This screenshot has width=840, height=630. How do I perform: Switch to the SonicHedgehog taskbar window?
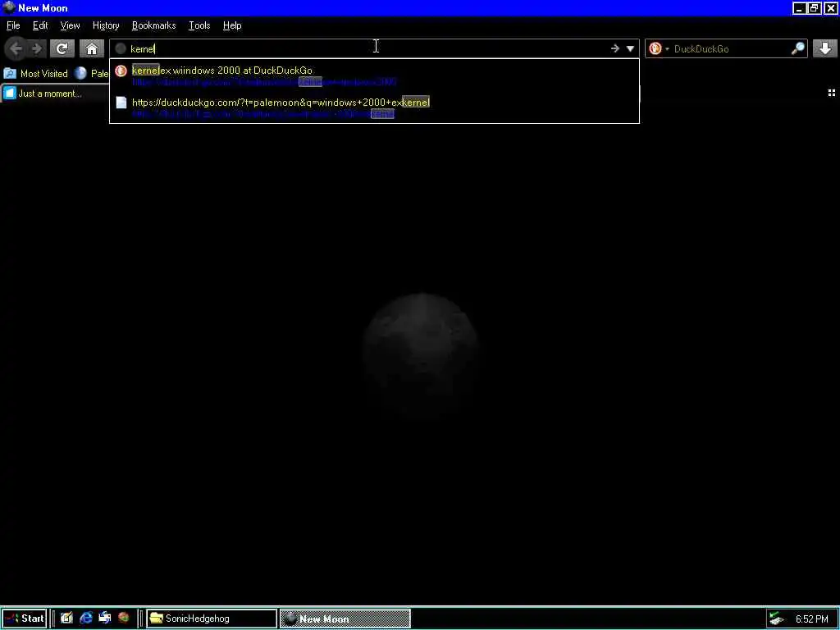click(x=212, y=619)
